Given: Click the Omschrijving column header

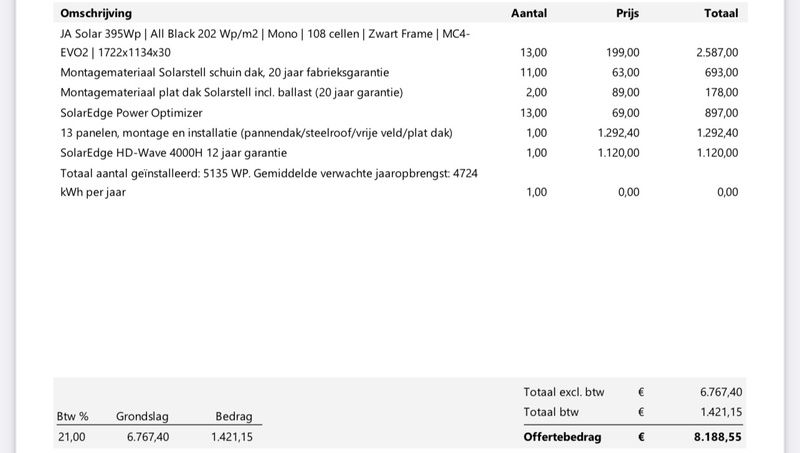Looking at the screenshot, I should 96,14.
